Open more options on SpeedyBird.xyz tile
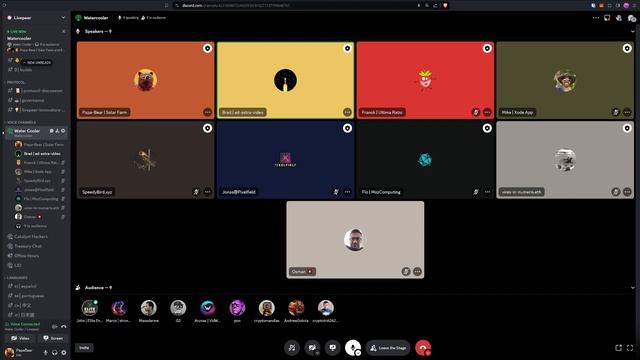This screenshot has height=360, width=640. [207, 191]
